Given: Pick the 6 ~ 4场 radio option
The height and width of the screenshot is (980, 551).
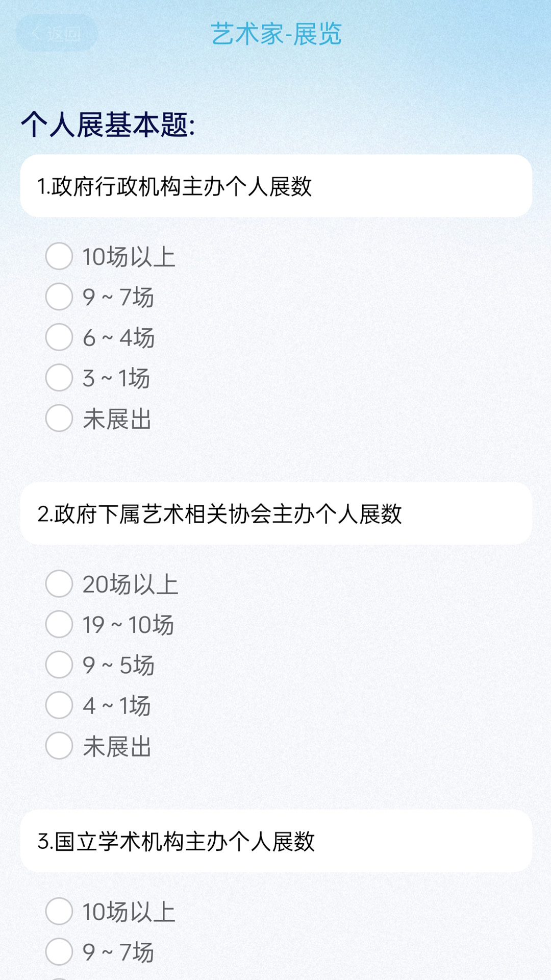Looking at the screenshot, I should 59,337.
